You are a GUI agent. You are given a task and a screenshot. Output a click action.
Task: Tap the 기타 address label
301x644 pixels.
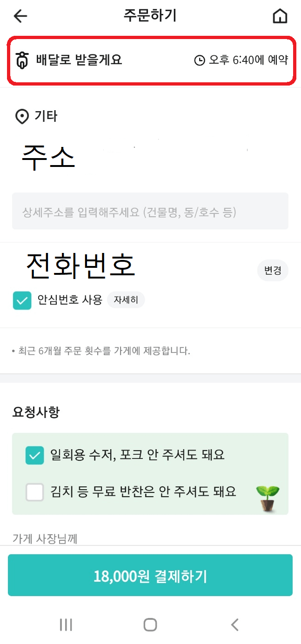[x=46, y=116]
